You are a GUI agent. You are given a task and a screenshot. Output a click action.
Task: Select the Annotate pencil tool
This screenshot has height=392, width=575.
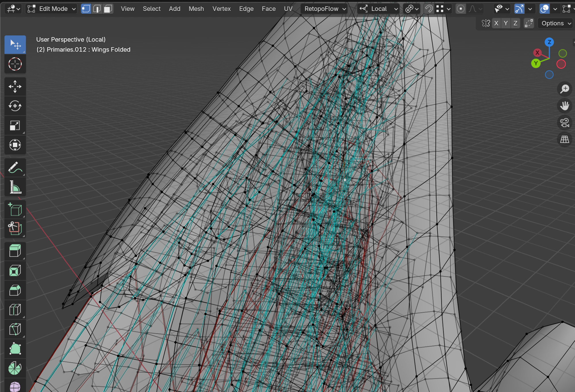point(15,167)
